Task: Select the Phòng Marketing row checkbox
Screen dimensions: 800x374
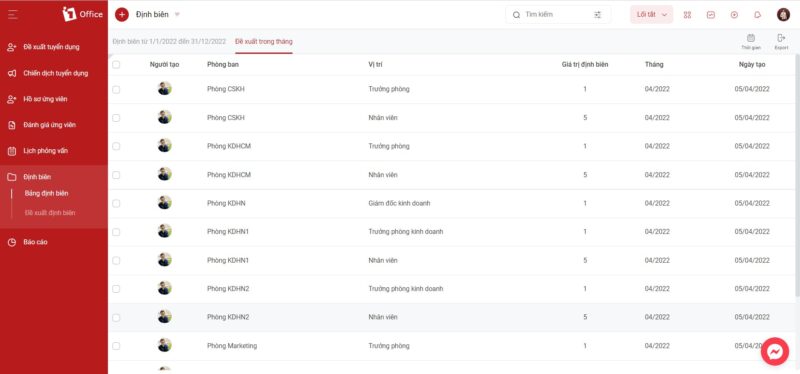Action: click(x=116, y=346)
